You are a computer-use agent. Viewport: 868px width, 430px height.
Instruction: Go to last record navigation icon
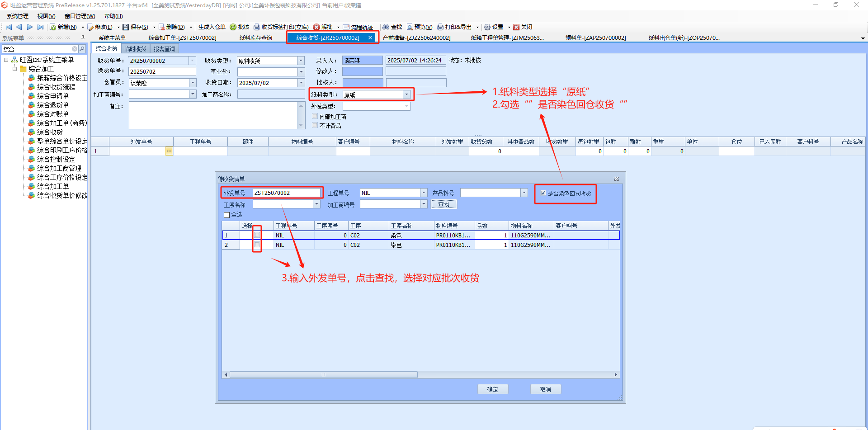tap(41, 27)
